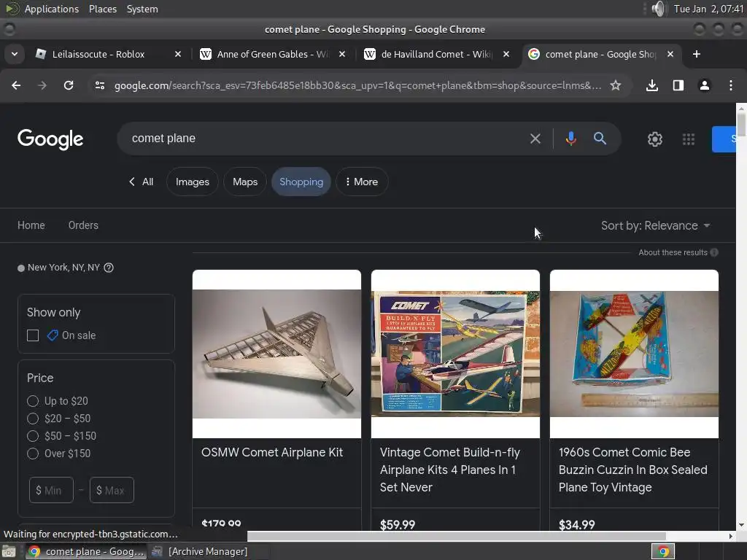Open the tab search dropdown arrow
Screen dimensions: 747x560
point(15,54)
